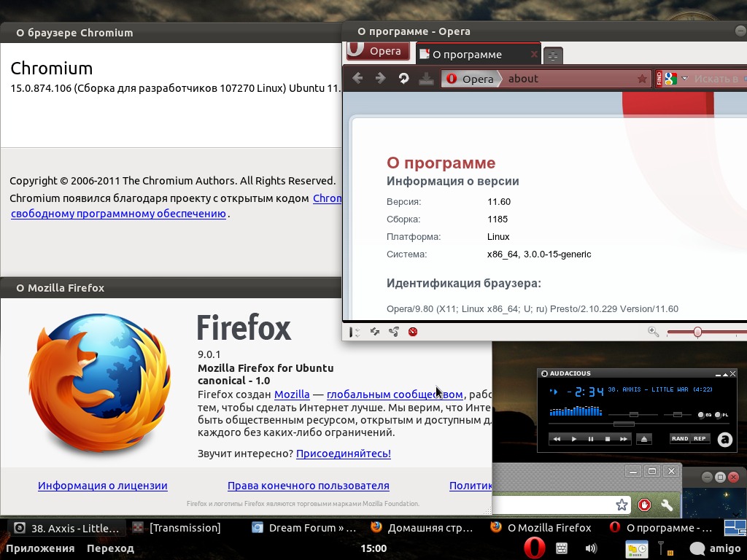
Task: Switch to "38. Axxis - Little…" taskbar item
Action: 66,528
